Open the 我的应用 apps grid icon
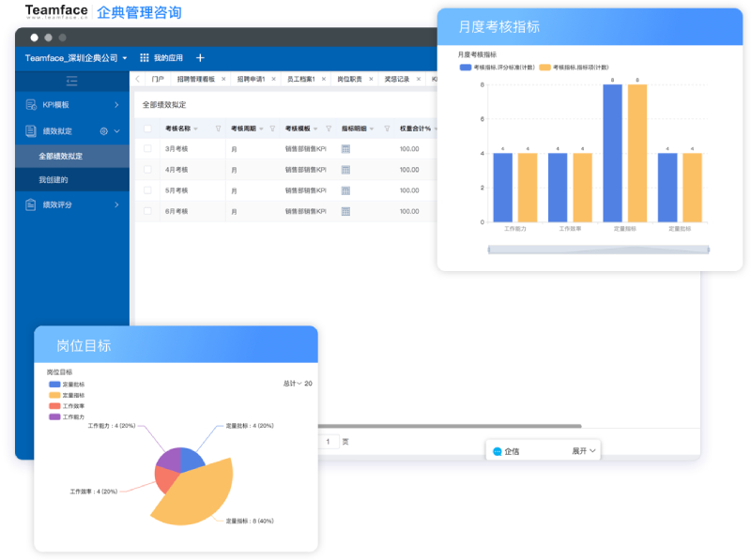 tap(145, 58)
